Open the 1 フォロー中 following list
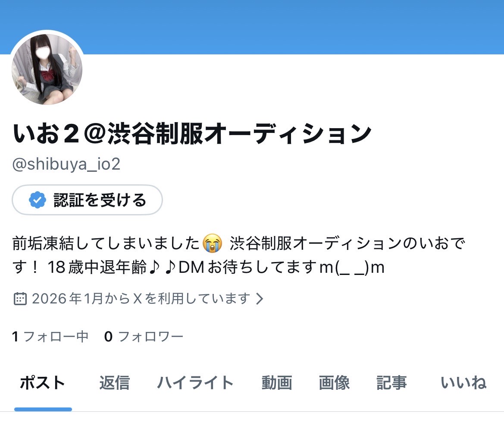The width and height of the screenshot is (504, 423). (x=50, y=337)
